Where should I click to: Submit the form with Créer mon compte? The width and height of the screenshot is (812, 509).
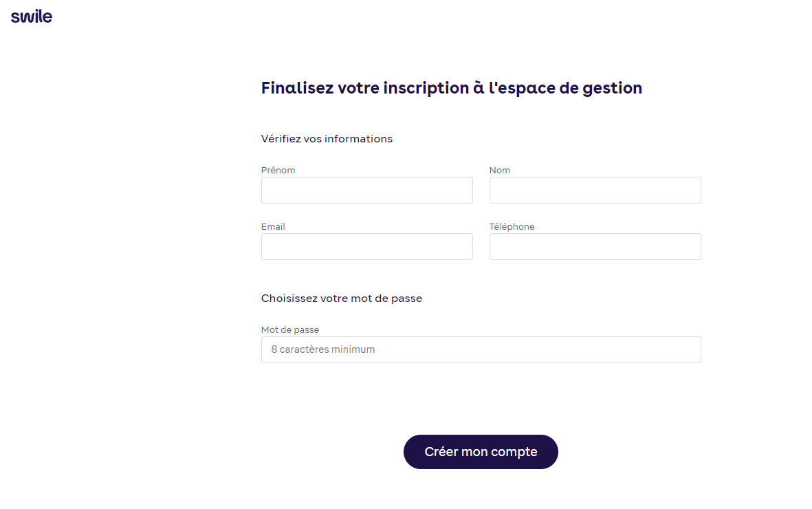point(481,452)
